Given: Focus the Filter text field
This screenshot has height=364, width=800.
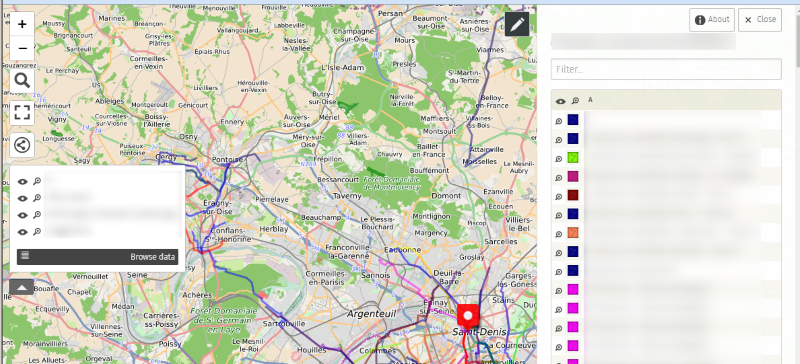Looking at the screenshot, I should (666, 69).
